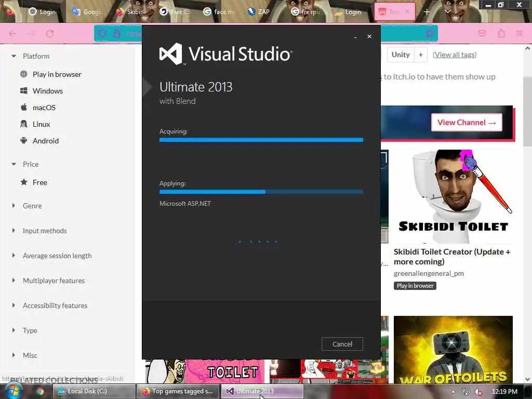Reload the current page

50,33
